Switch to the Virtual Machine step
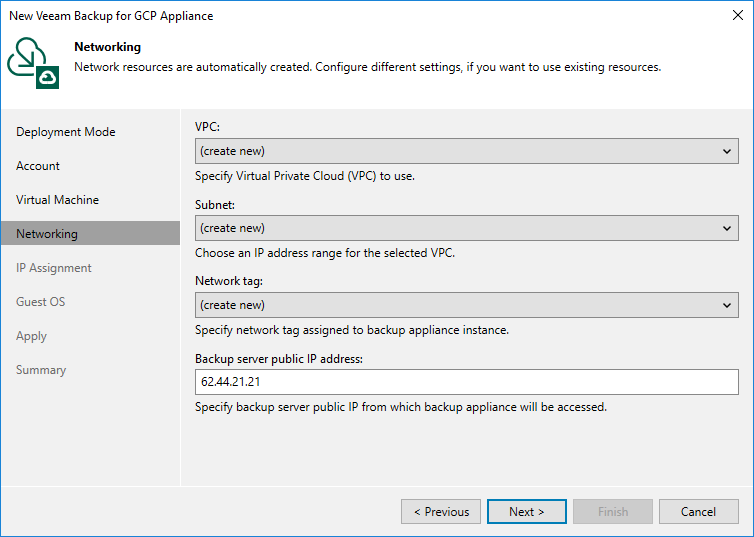 [x=57, y=200]
